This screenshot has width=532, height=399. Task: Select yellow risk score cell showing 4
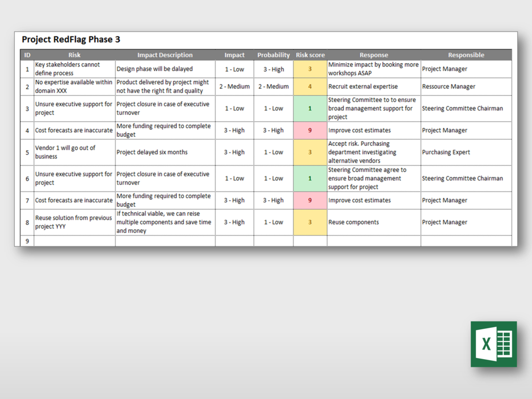tap(310, 87)
